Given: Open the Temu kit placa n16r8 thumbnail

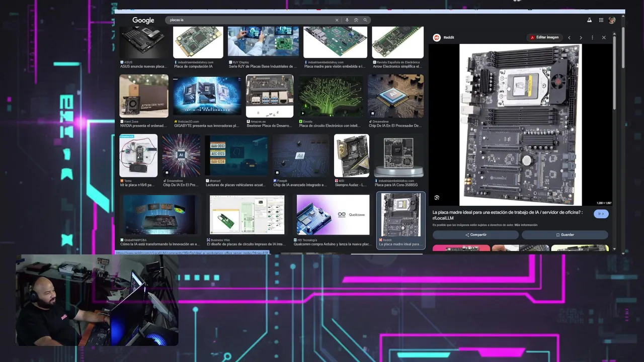Looking at the screenshot, I should [138, 155].
